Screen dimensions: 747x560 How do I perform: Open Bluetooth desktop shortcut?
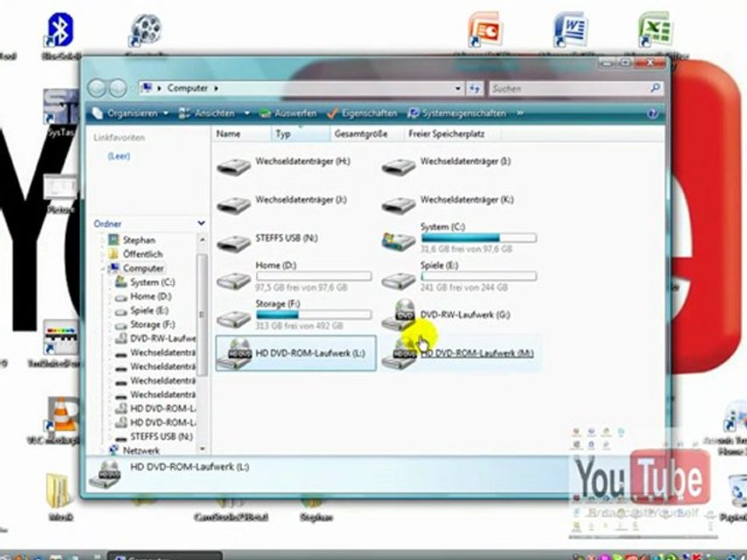click(61, 31)
